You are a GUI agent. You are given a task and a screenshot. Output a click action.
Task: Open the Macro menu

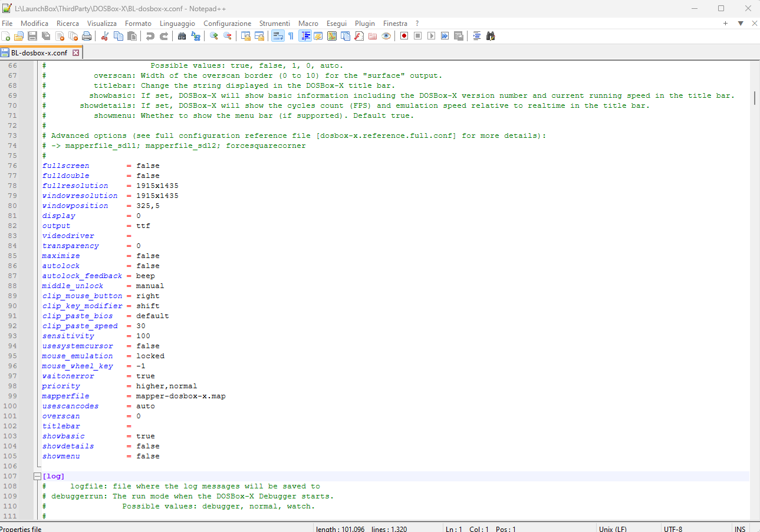coord(308,24)
